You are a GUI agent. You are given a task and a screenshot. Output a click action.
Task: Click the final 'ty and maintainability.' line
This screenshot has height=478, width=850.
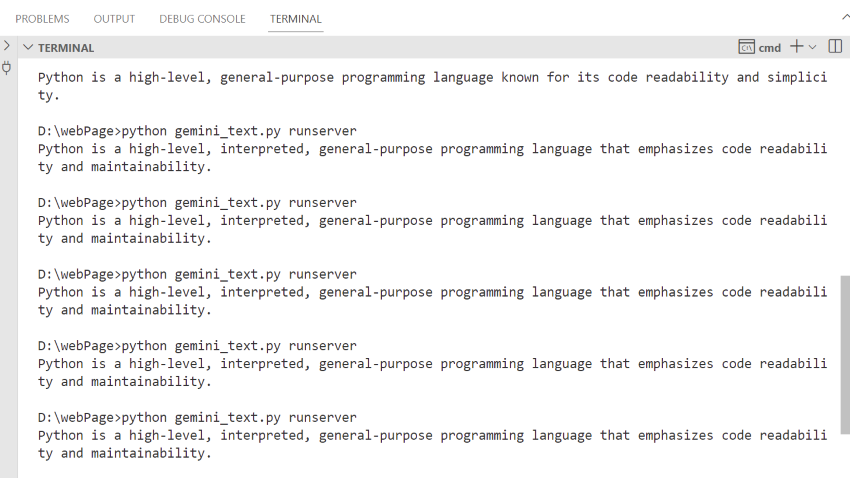coord(125,453)
